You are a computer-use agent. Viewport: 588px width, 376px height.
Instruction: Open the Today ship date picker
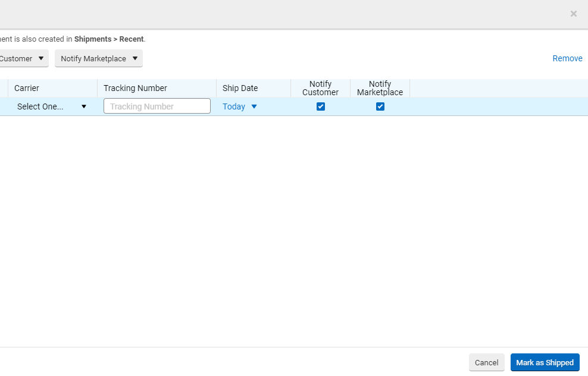pyautogui.click(x=234, y=106)
